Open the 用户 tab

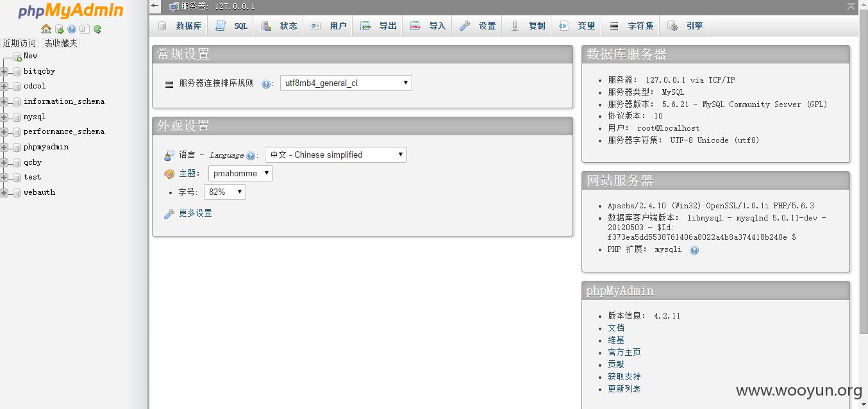tap(328, 26)
